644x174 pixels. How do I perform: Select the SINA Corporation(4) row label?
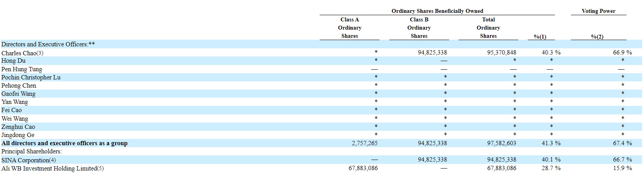pyautogui.click(x=29, y=160)
